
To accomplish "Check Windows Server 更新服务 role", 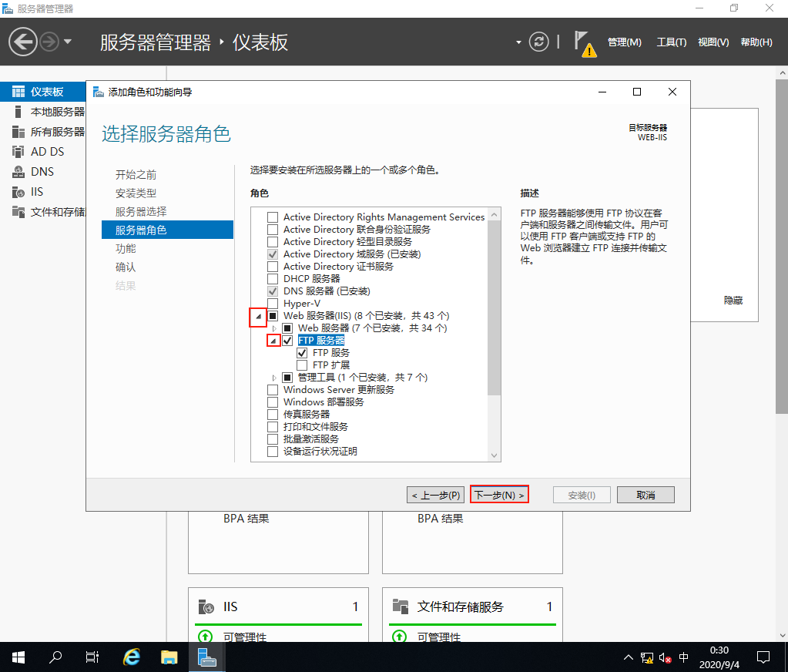I will pos(273,389).
